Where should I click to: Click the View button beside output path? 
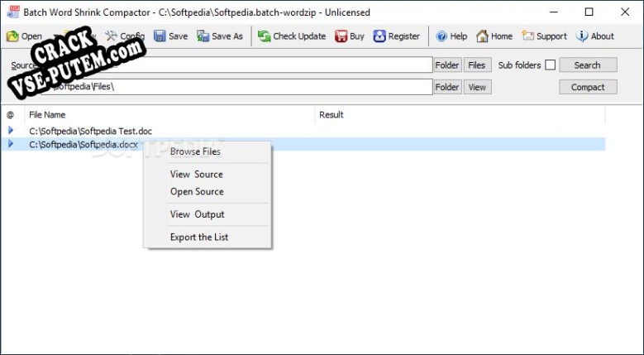(477, 87)
